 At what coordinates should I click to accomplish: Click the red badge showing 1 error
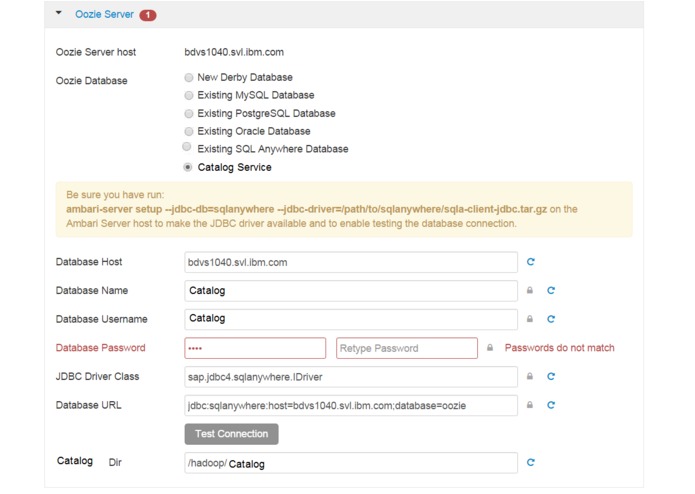point(148,15)
